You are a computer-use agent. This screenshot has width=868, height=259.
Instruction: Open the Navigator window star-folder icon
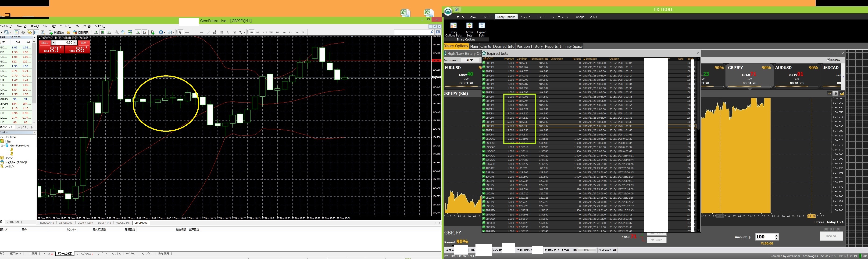30,32
